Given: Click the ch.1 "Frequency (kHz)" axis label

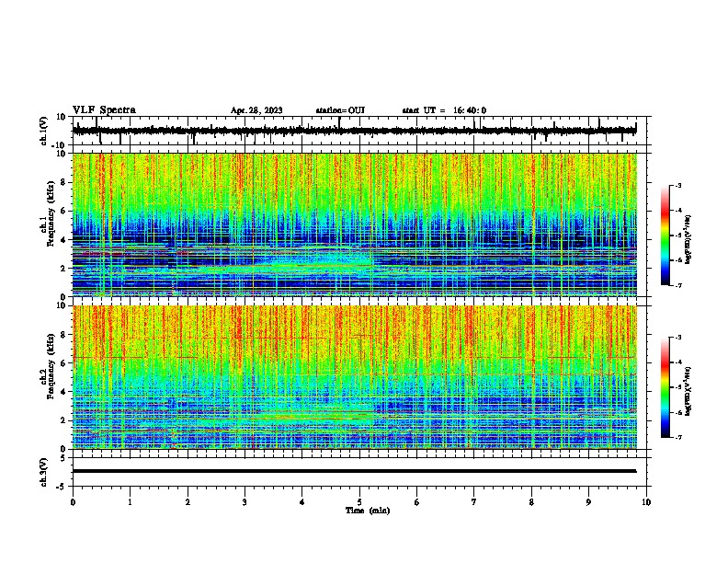Looking at the screenshot, I should pos(51,214).
